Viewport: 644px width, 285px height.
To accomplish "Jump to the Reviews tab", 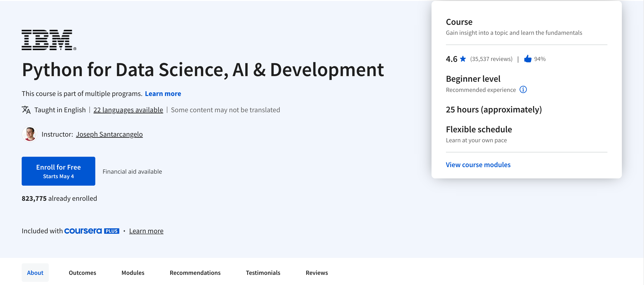I will pyautogui.click(x=317, y=273).
